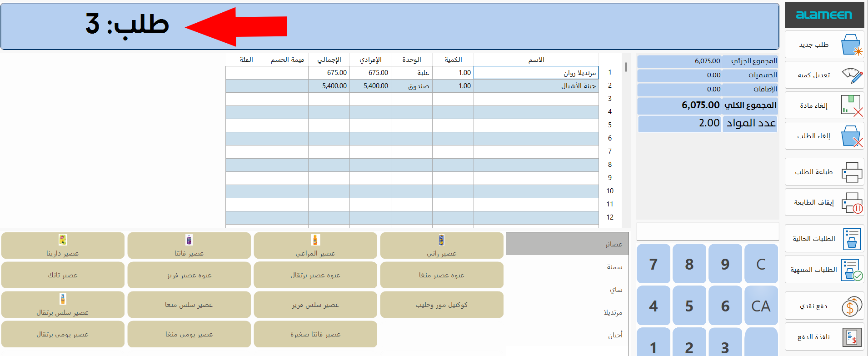Click the المجموع الكلي total value
The image size is (868, 356).
[679, 105]
